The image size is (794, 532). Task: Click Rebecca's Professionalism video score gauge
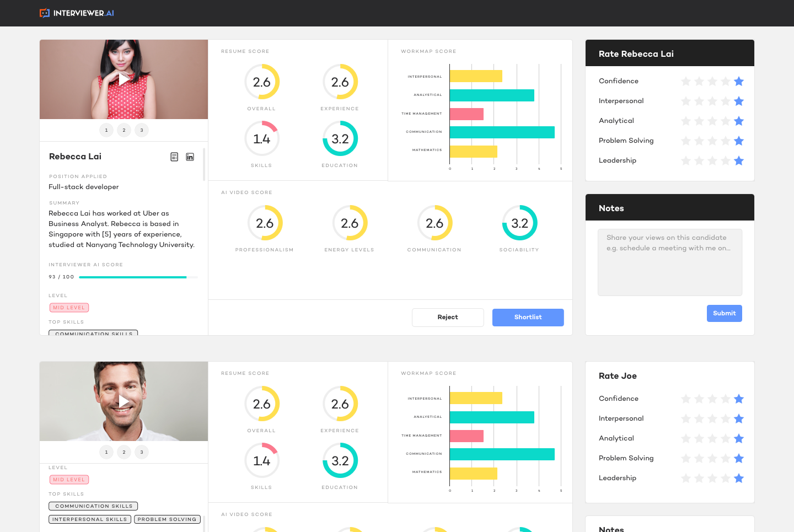click(265, 223)
